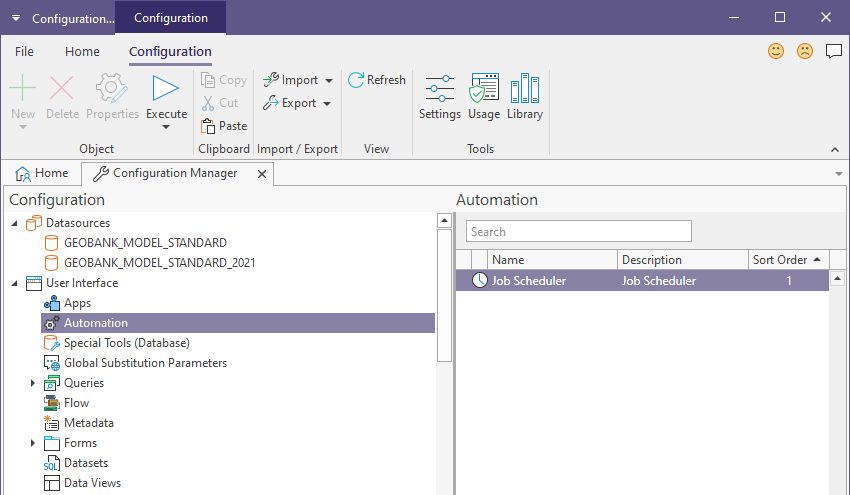Collapse the Datasources tree node
The width and height of the screenshot is (850, 495).
coord(15,223)
